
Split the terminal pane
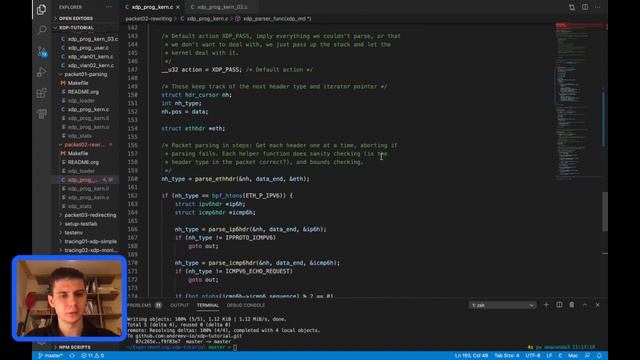pos(559,305)
